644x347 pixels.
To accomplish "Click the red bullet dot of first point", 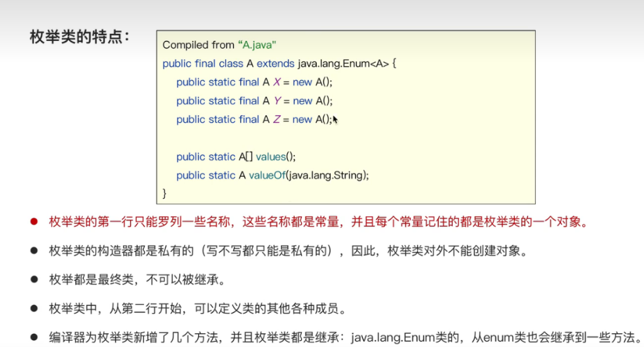I will (34, 222).
